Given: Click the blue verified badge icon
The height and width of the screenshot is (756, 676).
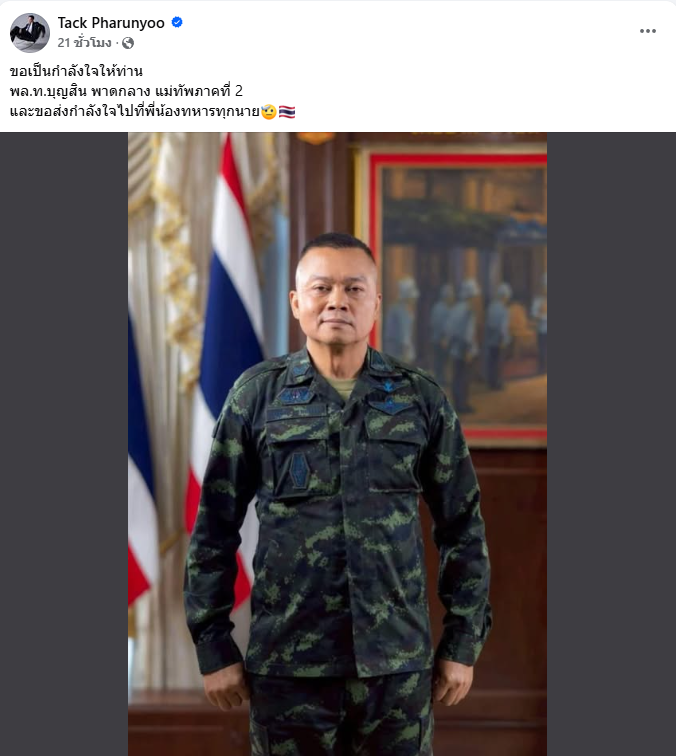Looking at the screenshot, I should pyautogui.click(x=177, y=22).
